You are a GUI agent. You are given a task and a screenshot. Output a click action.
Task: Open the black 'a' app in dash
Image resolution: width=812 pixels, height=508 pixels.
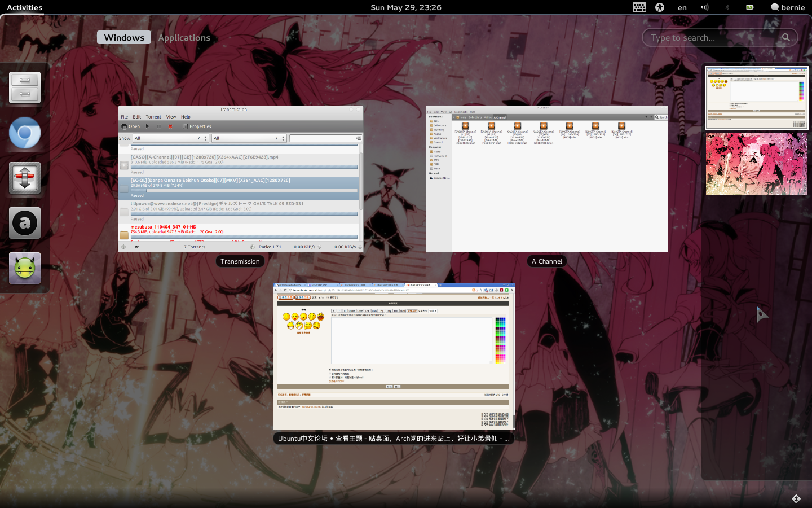point(25,223)
